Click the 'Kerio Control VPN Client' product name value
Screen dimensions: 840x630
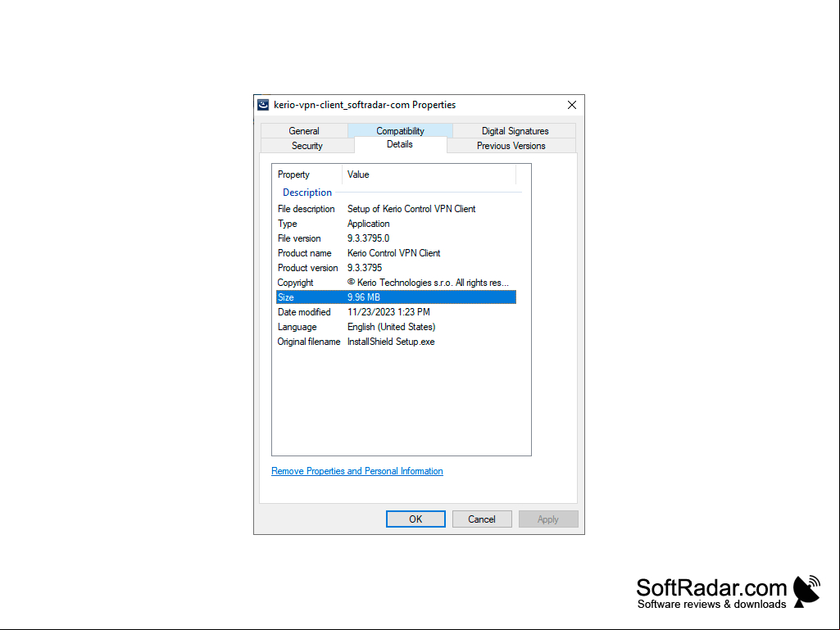393,253
